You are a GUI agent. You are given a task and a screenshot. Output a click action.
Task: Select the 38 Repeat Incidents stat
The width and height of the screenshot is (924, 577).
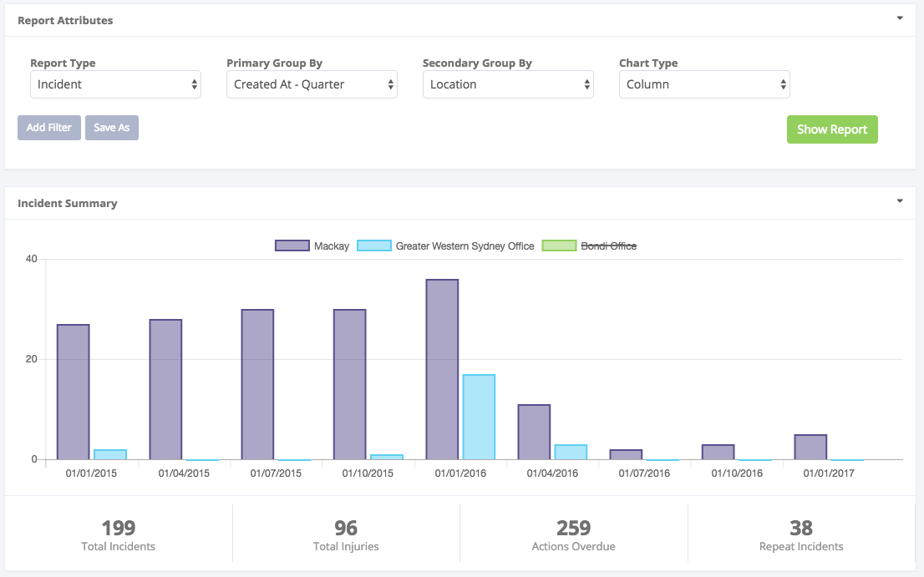click(x=800, y=535)
